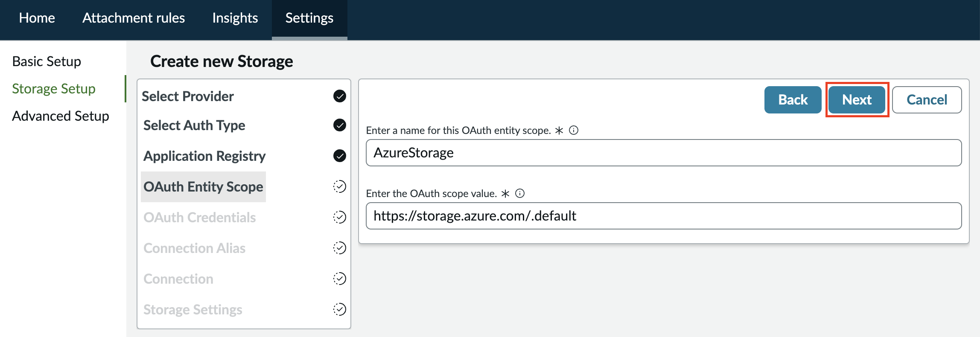This screenshot has height=337, width=980.
Task: Cancel the storage creation
Action: (927, 100)
